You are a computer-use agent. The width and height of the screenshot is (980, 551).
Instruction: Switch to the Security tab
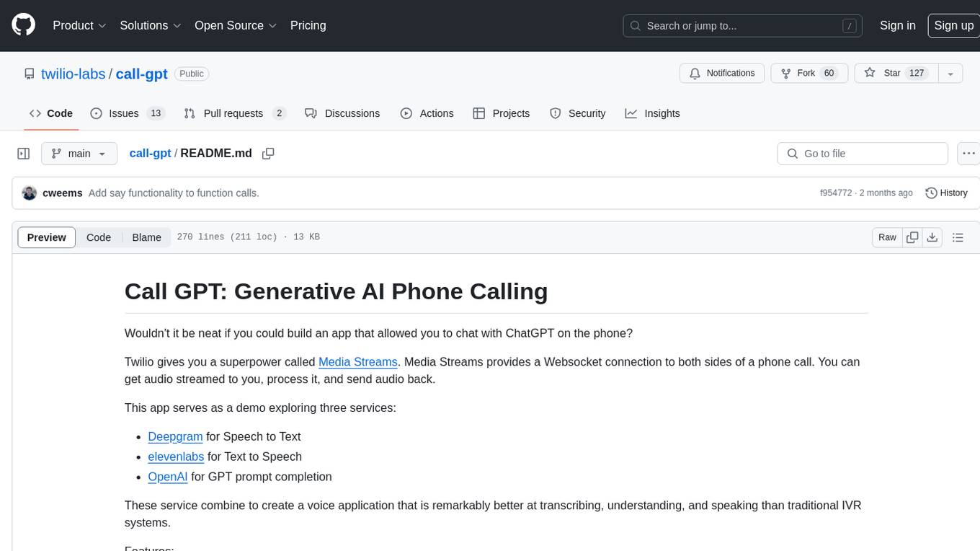pos(577,113)
